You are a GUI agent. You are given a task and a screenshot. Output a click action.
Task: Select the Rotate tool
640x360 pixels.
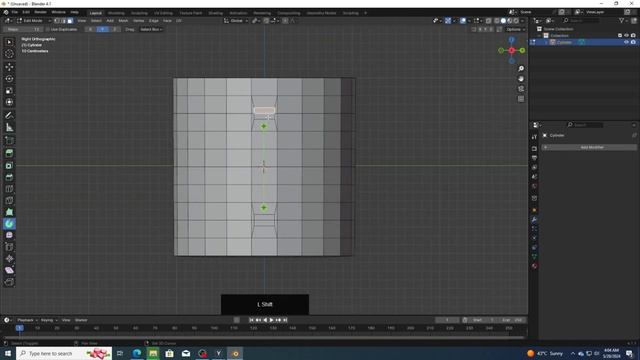(9, 79)
